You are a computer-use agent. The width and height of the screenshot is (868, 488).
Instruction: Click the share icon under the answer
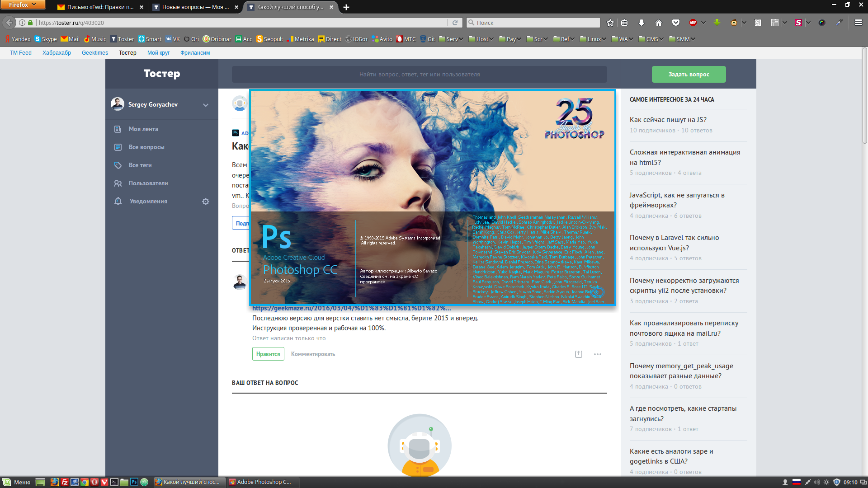(579, 354)
